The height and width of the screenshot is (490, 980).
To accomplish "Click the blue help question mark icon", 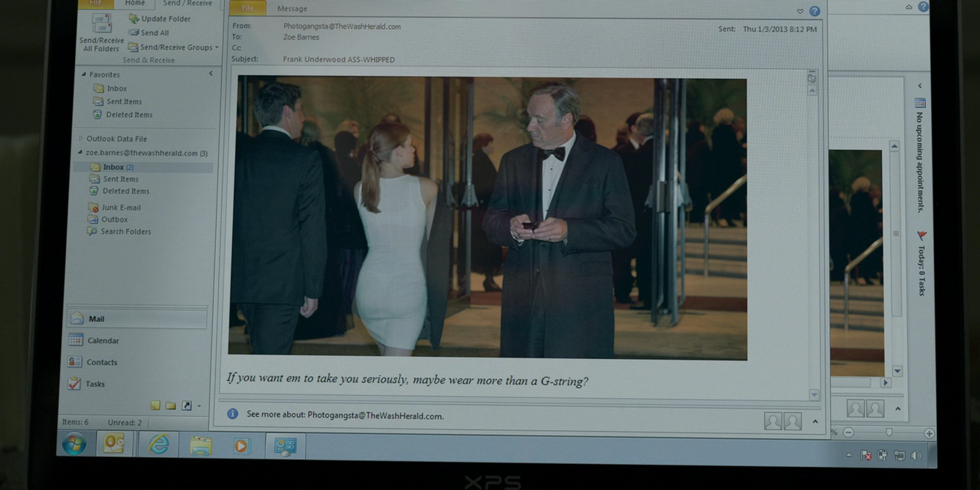I will click(815, 11).
